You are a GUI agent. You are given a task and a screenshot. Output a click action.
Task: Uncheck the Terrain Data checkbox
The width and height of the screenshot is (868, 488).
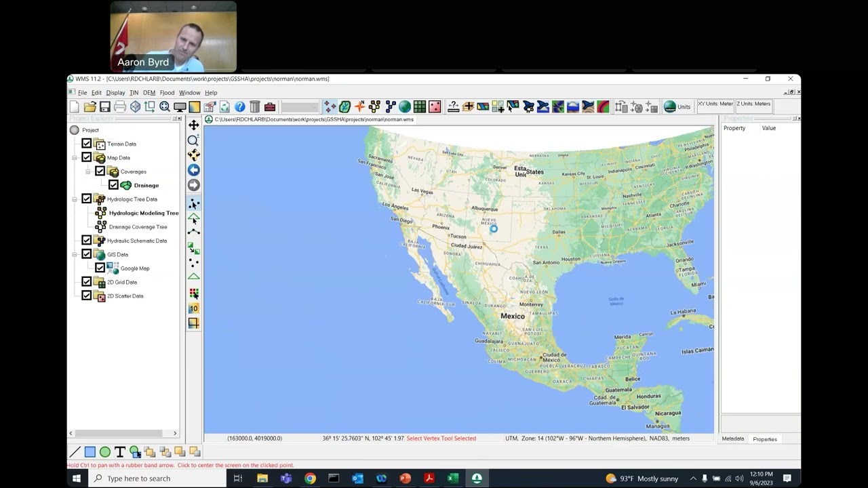click(x=86, y=144)
